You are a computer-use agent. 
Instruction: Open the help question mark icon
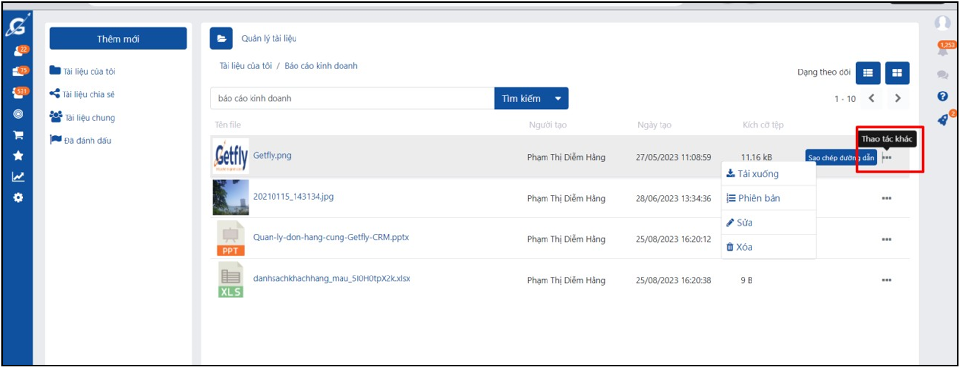pos(942,96)
